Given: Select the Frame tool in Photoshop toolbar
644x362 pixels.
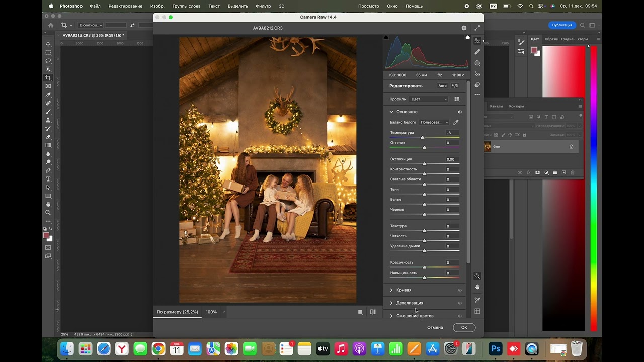Looking at the screenshot, I should (x=48, y=86).
